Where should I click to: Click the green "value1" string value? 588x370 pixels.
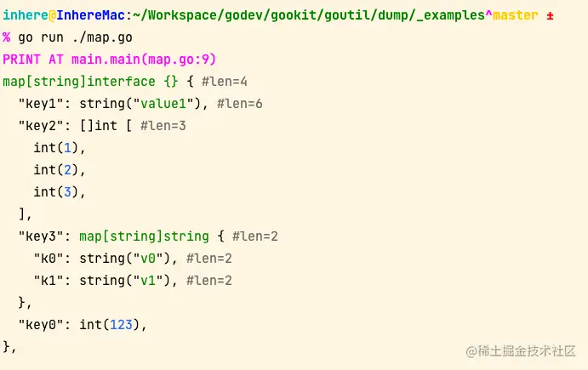(163, 104)
